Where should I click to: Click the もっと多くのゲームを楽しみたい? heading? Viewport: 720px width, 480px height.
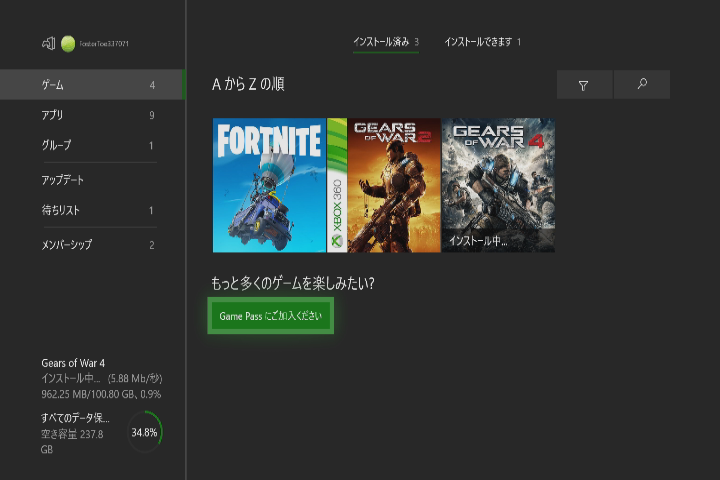(292, 283)
